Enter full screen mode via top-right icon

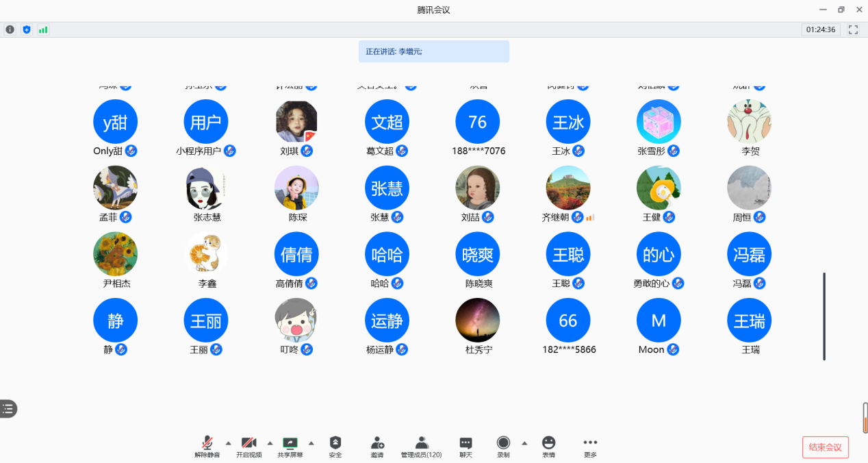(x=853, y=29)
